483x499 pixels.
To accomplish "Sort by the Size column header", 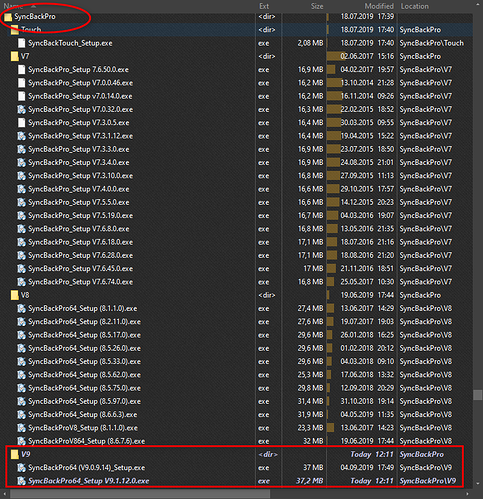I will coord(317,6).
